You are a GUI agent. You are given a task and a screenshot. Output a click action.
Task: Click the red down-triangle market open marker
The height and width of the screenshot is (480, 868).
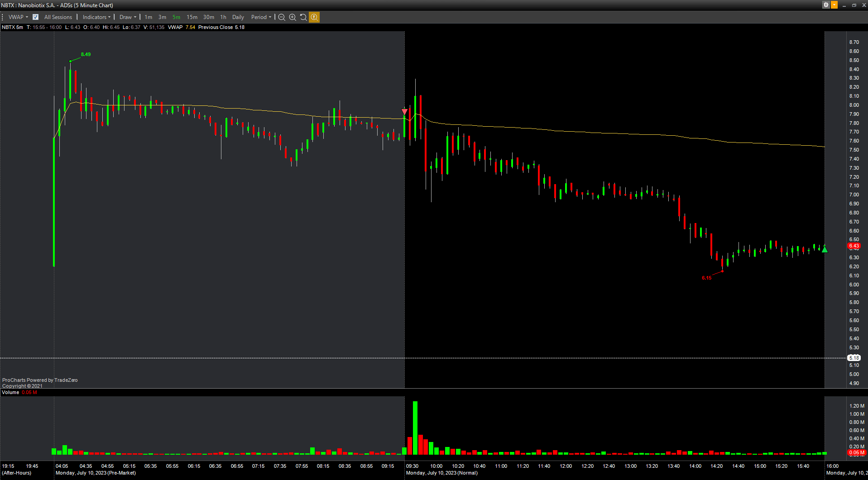[x=404, y=111]
